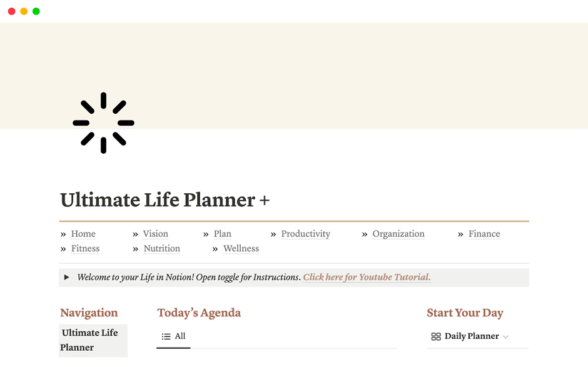Open the Plan page link
Screen dimensions: 588x367
coord(222,234)
